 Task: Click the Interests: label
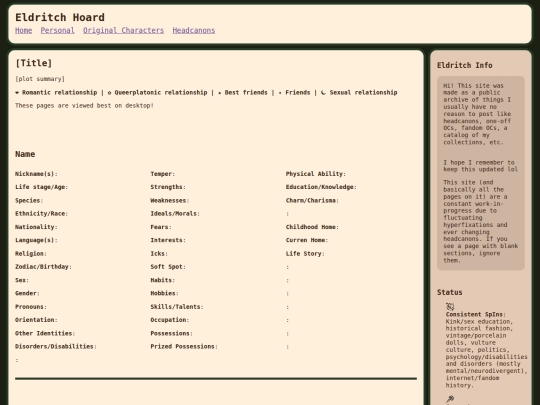tap(168, 240)
